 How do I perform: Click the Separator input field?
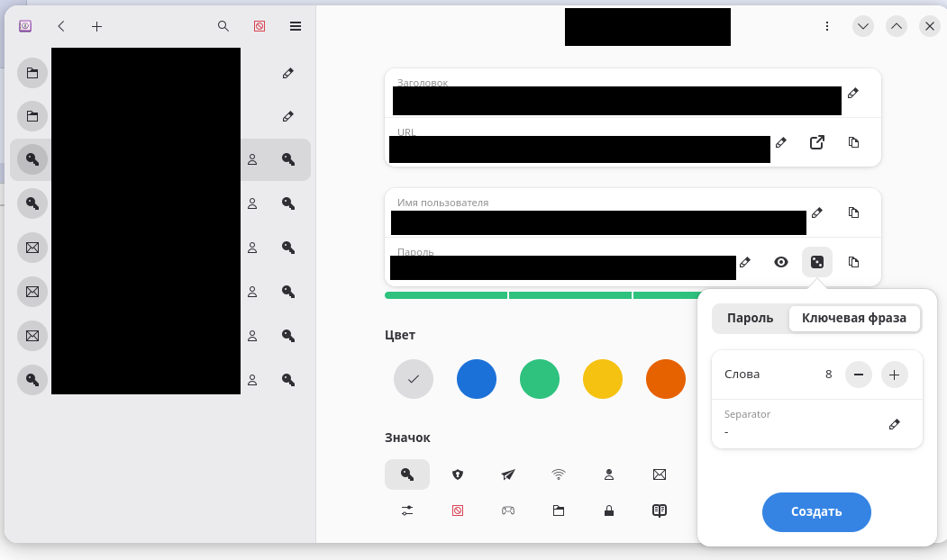click(x=817, y=424)
